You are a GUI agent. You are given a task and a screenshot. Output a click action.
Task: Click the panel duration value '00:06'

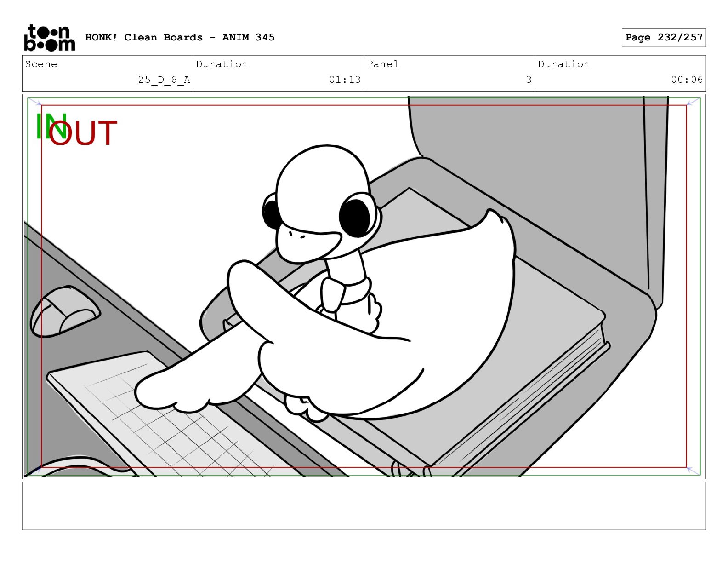687,80
